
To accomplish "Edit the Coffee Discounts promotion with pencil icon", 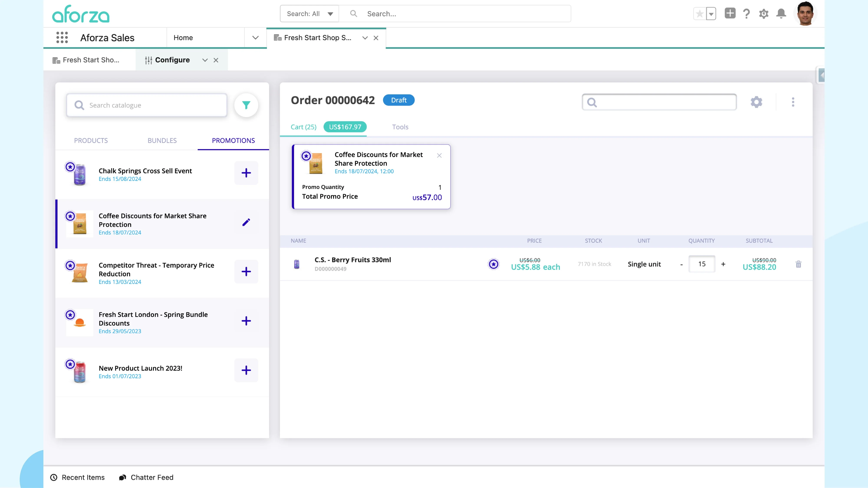I will point(246,222).
